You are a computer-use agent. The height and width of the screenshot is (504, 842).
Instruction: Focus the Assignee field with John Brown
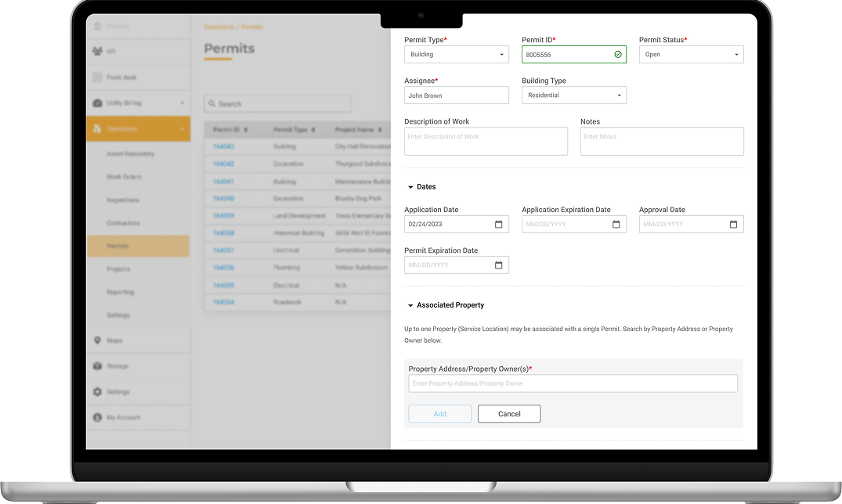[457, 95]
